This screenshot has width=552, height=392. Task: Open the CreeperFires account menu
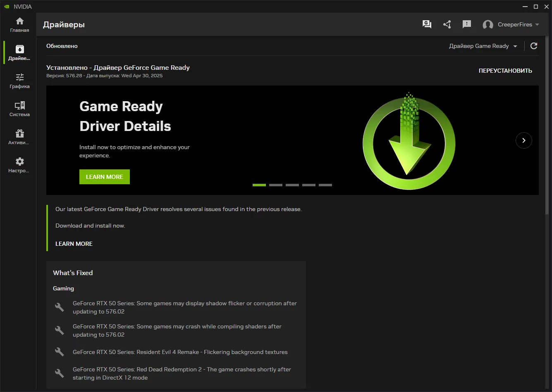pos(511,25)
